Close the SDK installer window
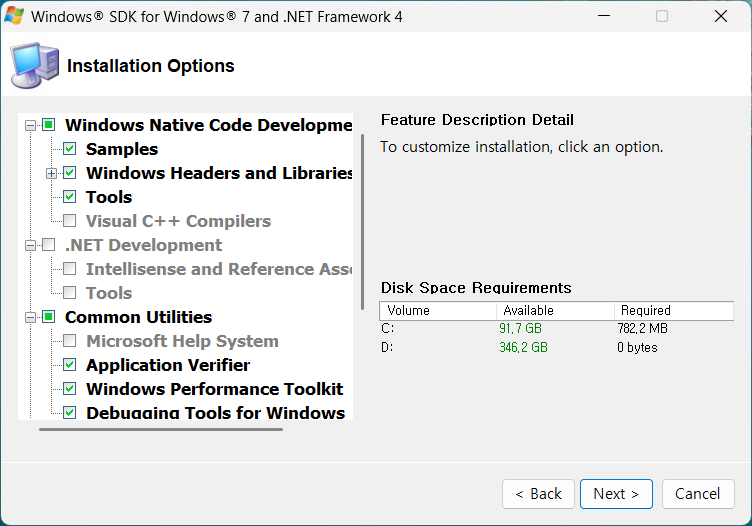 (721, 16)
